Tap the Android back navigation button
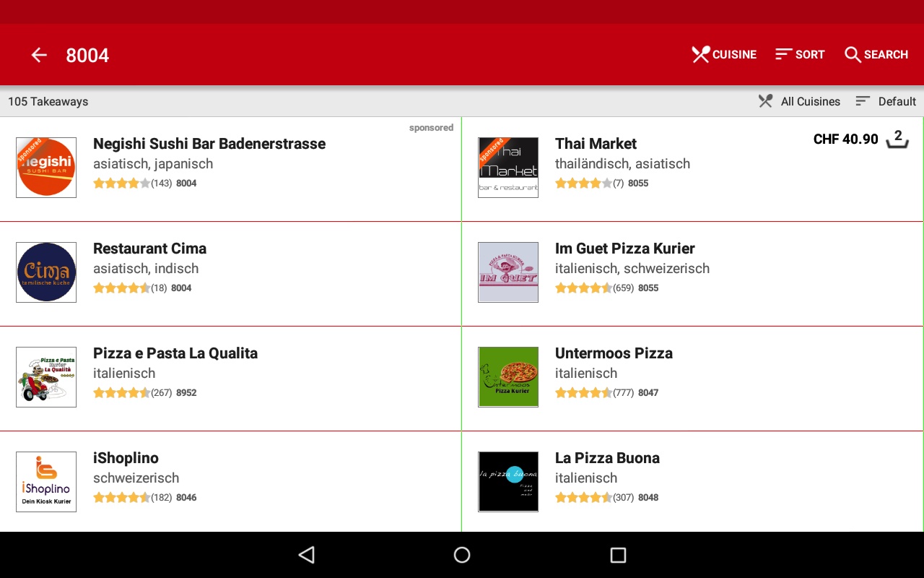Viewport: 924px width, 578px height. pyautogui.click(x=307, y=555)
